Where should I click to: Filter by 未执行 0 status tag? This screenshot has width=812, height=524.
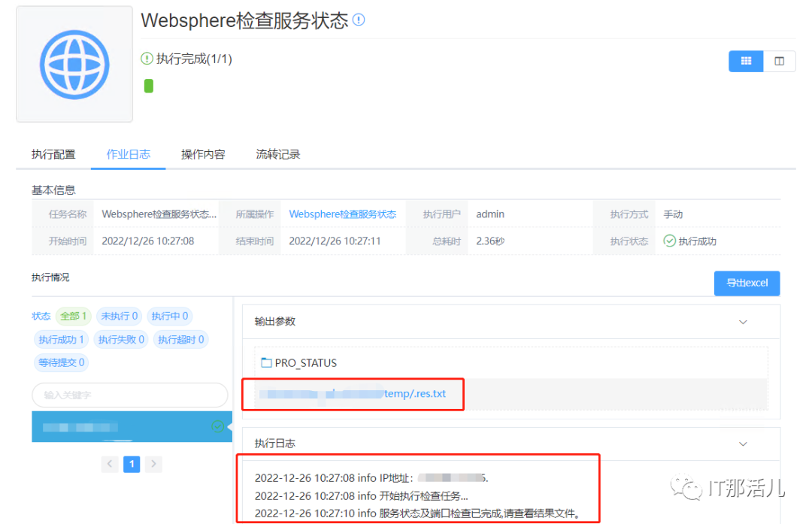click(x=119, y=316)
